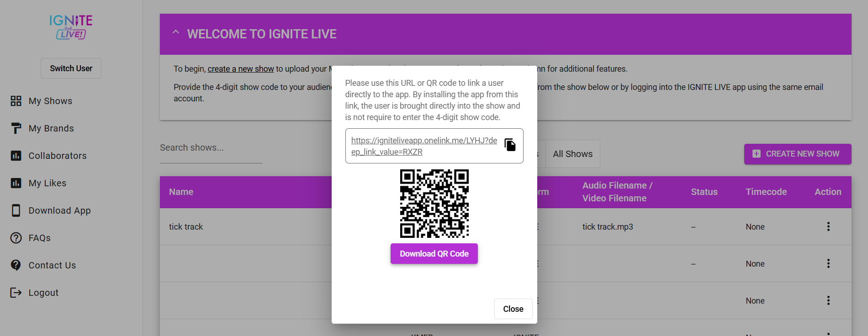This screenshot has height=336, width=868.
Task: Select the All Shows tab
Action: tap(572, 154)
